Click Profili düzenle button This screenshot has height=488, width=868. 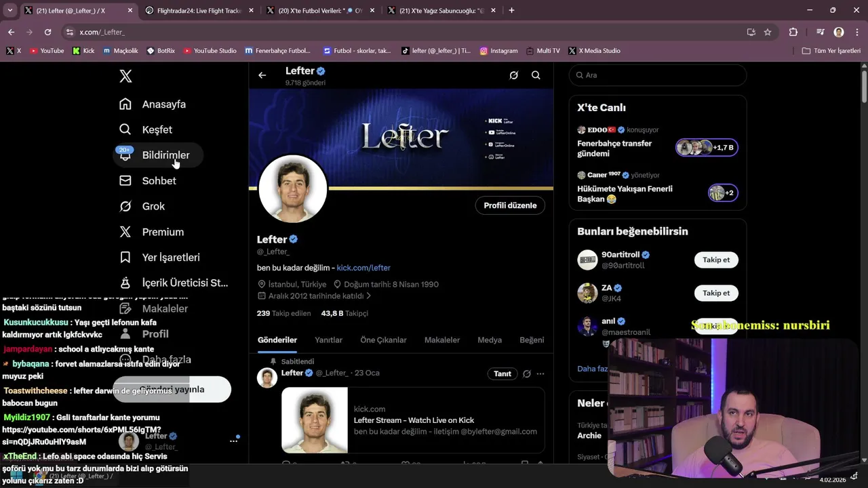(x=510, y=205)
